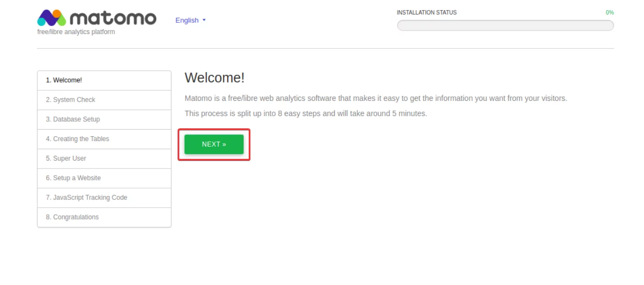Viewport: 644px width, 285px height.
Task: Click the Welcome! heading
Action: tap(215, 78)
